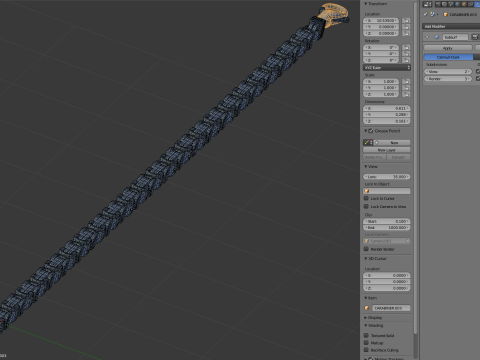This screenshot has height=360, width=480.
Task: Click the Convert button
Action: (x=398, y=157)
